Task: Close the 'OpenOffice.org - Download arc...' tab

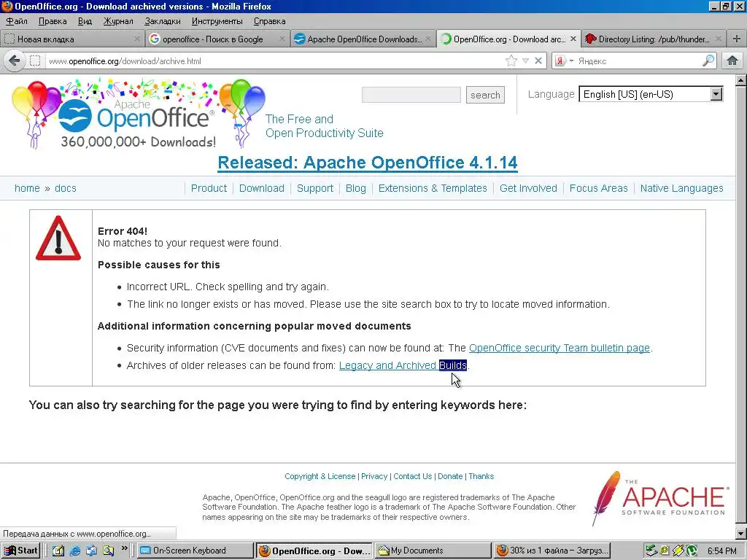Action: pyautogui.click(x=573, y=39)
